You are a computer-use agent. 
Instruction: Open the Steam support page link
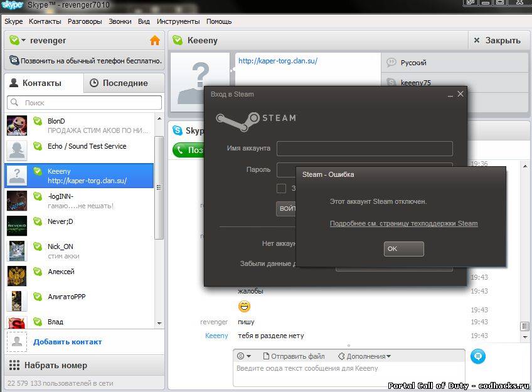click(x=404, y=223)
